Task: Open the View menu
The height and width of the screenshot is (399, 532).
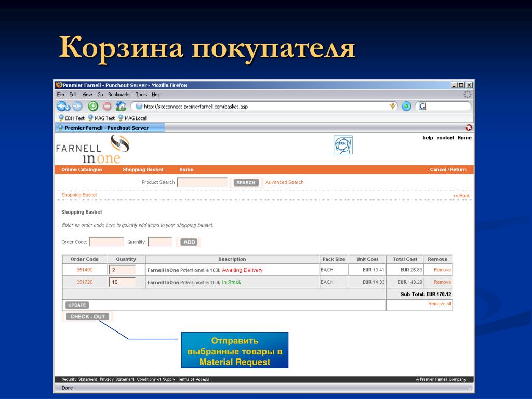Action: pos(87,95)
